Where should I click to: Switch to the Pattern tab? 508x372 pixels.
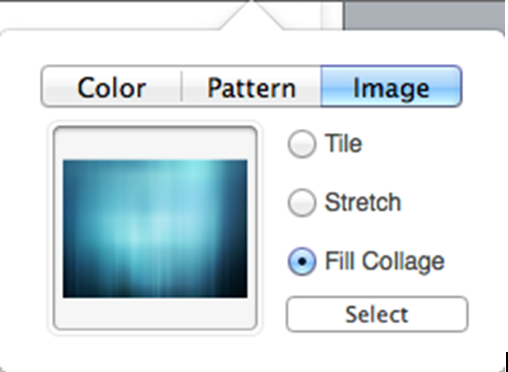[x=251, y=87]
